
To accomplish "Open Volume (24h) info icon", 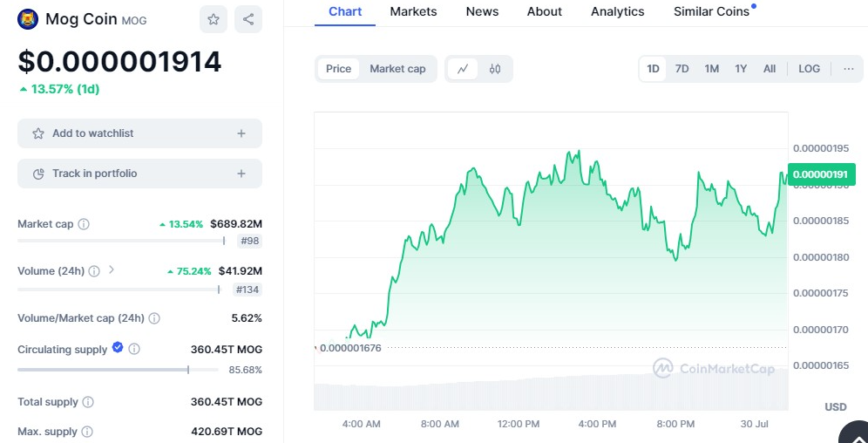I will pos(95,271).
